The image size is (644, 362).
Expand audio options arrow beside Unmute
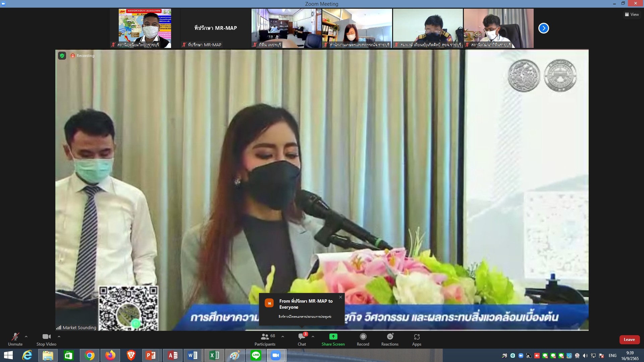(26, 337)
